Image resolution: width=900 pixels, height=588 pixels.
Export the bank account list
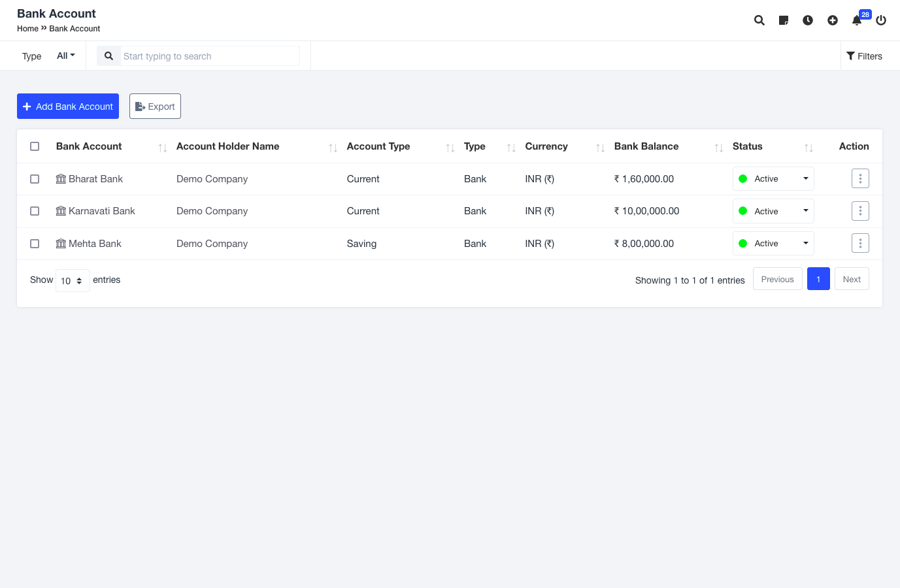coord(155,106)
